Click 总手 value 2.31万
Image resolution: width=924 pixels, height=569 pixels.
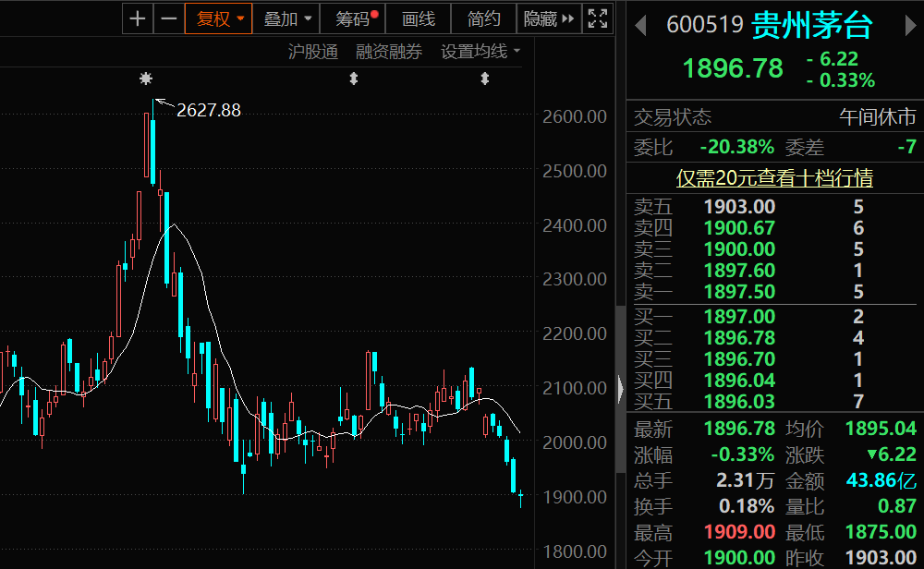pyautogui.click(x=746, y=480)
